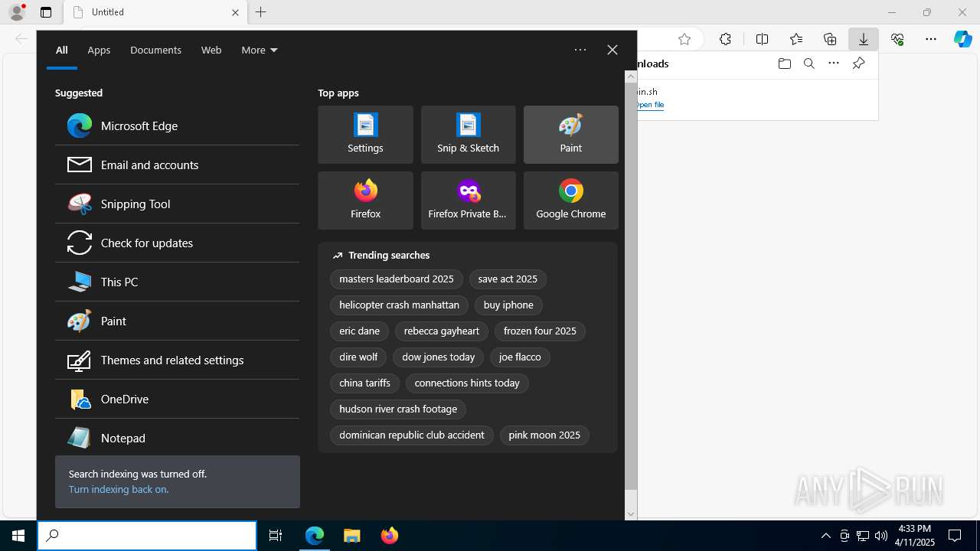Add page to favorites star in Edge
This screenshot has height=551, width=980.
click(x=684, y=39)
